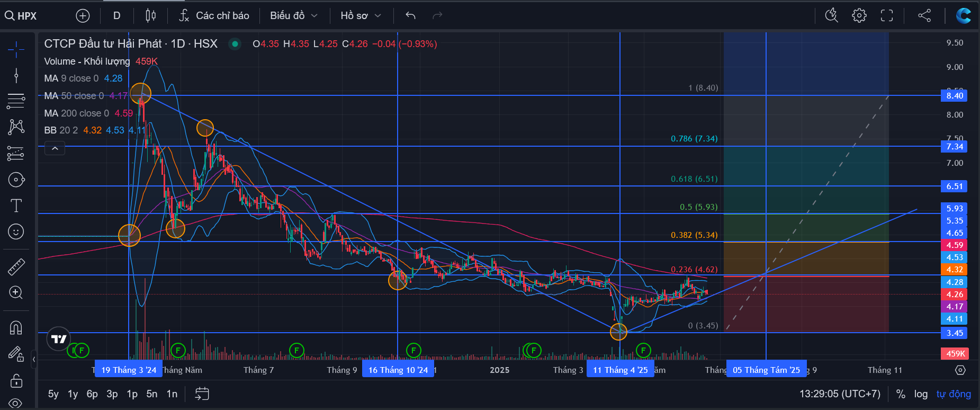Toggle percent scale mode

tap(901, 394)
